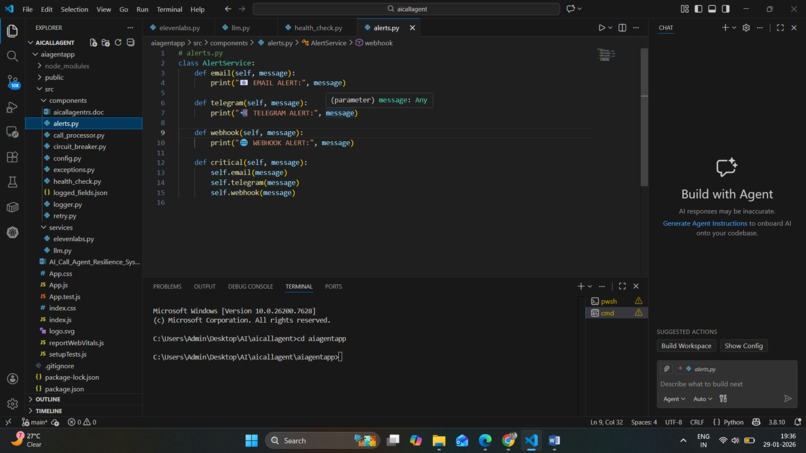Select the main branch in status bar

click(35, 422)
